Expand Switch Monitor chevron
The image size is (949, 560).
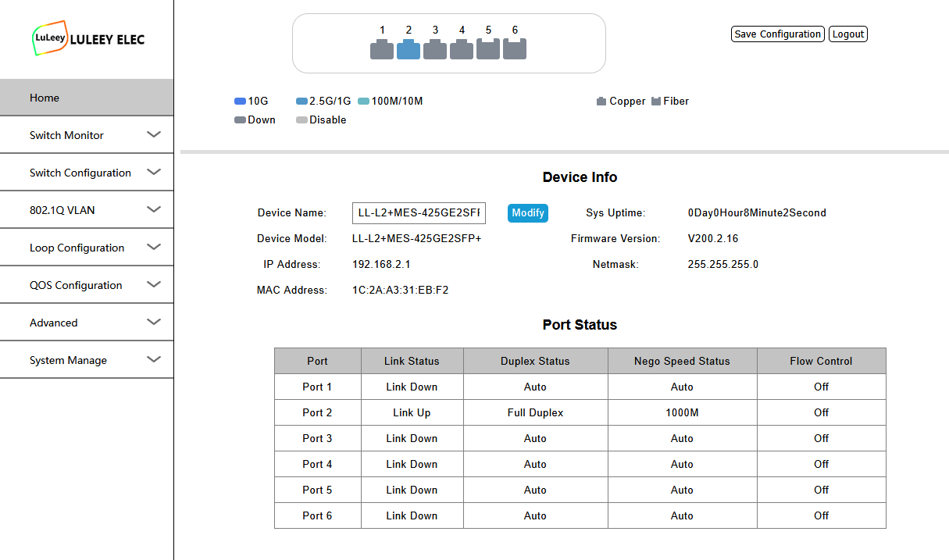[x=154, y=134]
